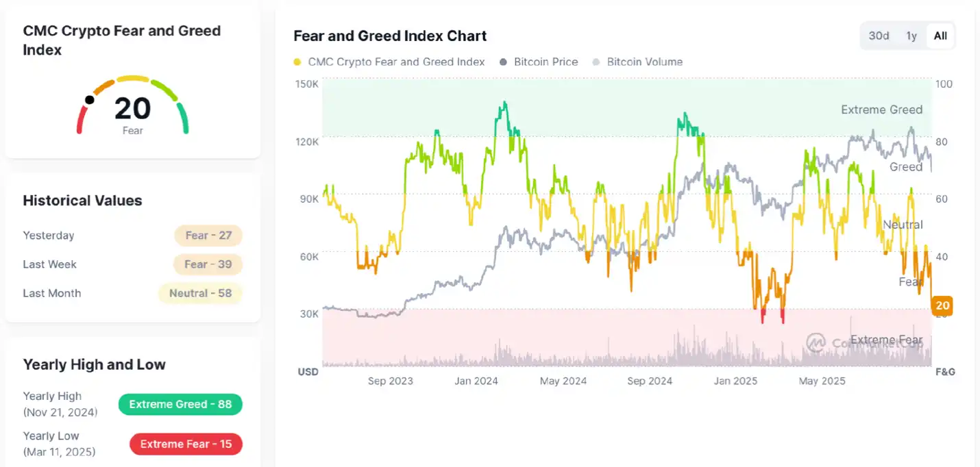Click the green Extreme Greed - 88 badge
Image resolution: width=980 pixels, height=467 pixels.
pos(180,404)
